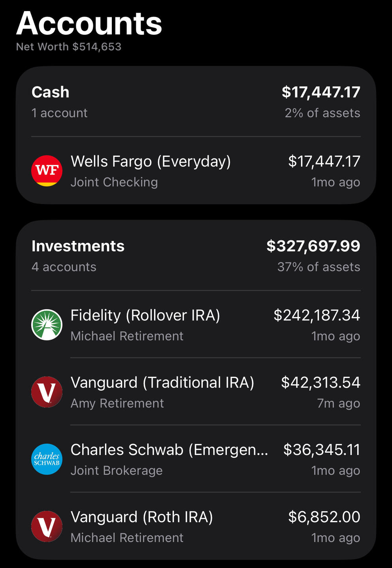Tap the Joint Brokerage subtitle
The height and width of the screenshot is (568, 392).
pos(117,470)
